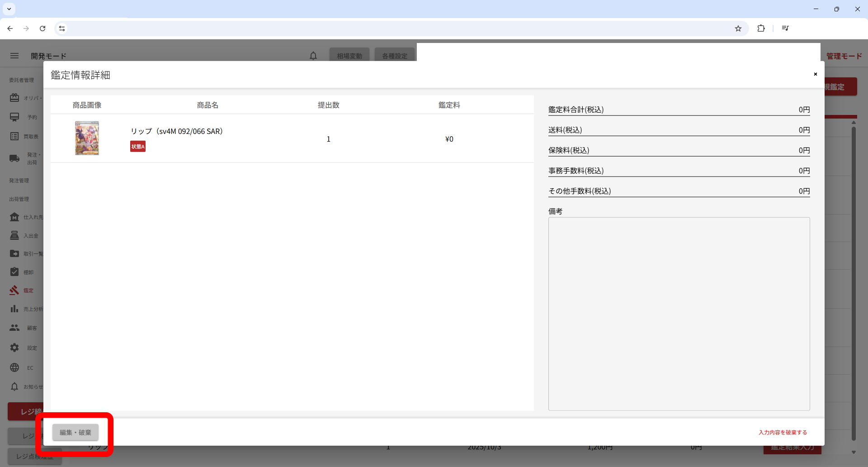Click the 入力内容を破棄する link

coord(783,433)
